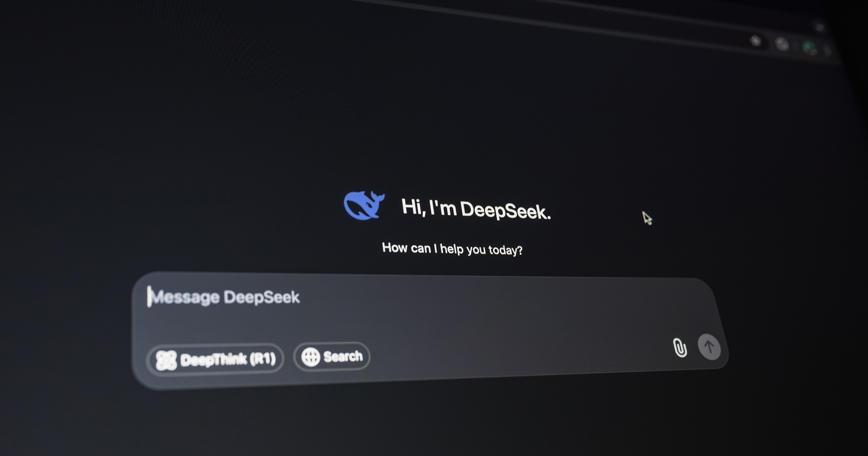Click the blinking text cursor in the message box
Viewport: 868px width, 456px height.
click(149, 296)
